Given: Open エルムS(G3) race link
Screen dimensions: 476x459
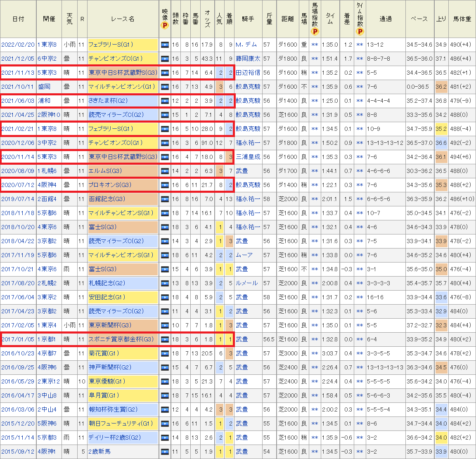Looking at the screenshot, I should (x=105, y=170).
